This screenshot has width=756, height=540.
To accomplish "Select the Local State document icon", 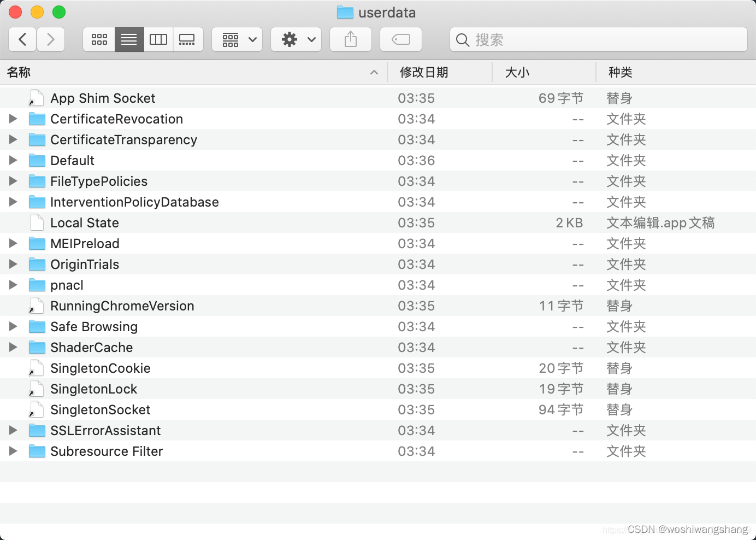I will [x=37, y=222].
